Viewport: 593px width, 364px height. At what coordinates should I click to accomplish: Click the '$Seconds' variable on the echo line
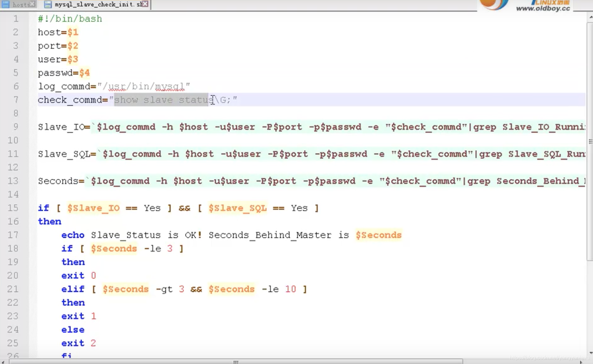tap(379, 235)
